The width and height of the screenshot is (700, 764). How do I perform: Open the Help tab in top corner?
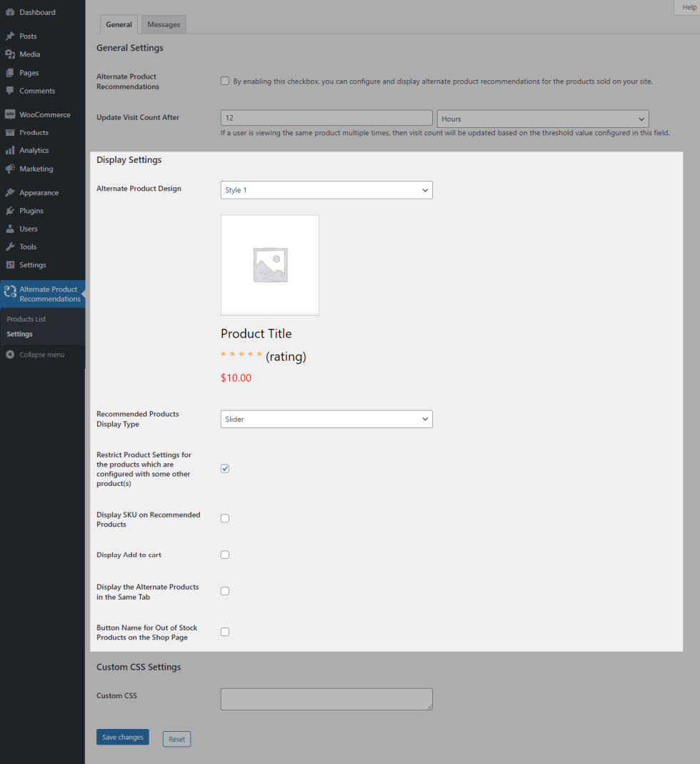pos(689,7)
